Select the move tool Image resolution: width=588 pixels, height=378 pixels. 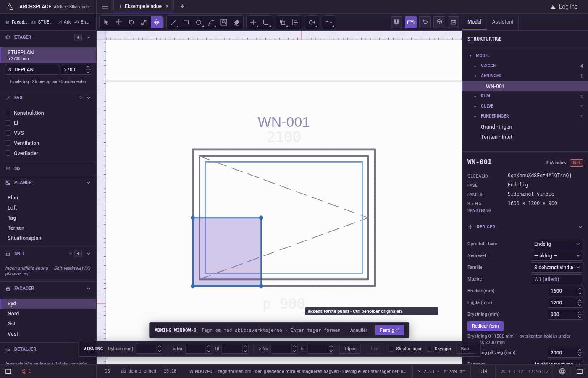click(119, 22)
